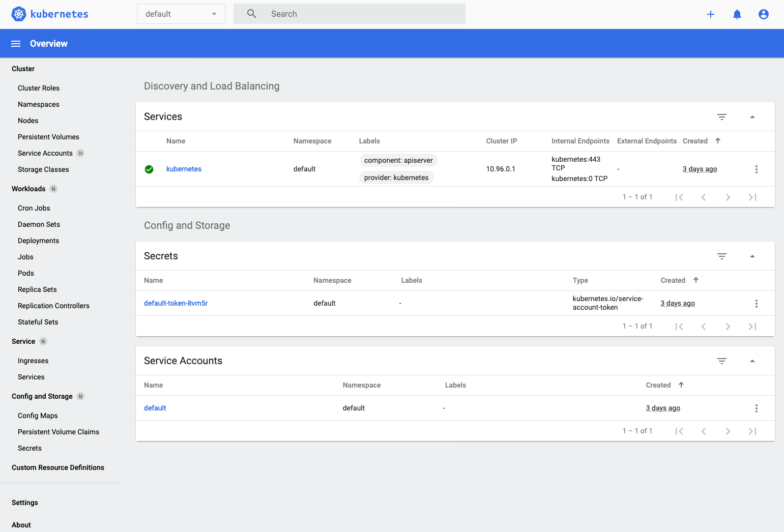The height and width of the screenshot is (532, 784).
Task: Open actions menu for default-token-8vm5r secret
Action: tap(757, 304)
